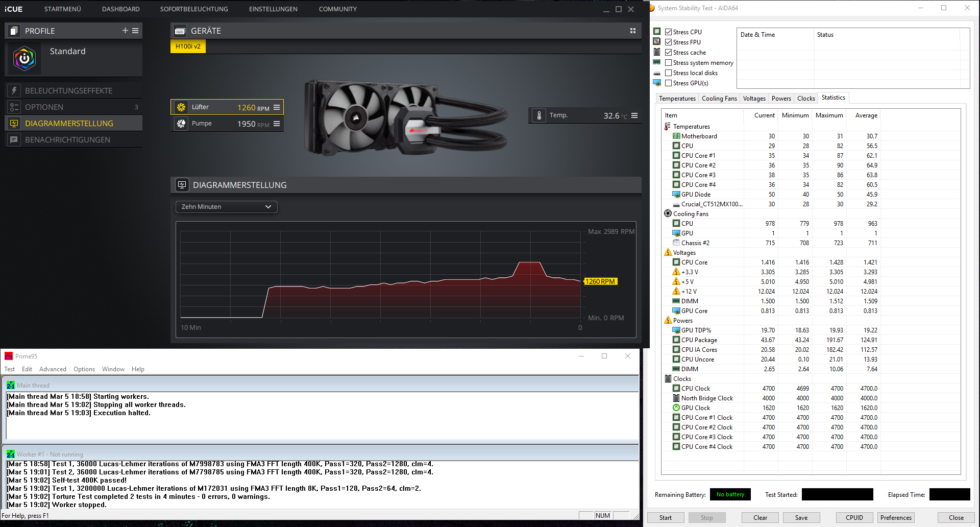Open the iCUE Startmenü menu
This screenshot has width=980, height=527.
(x=63, y=9)
